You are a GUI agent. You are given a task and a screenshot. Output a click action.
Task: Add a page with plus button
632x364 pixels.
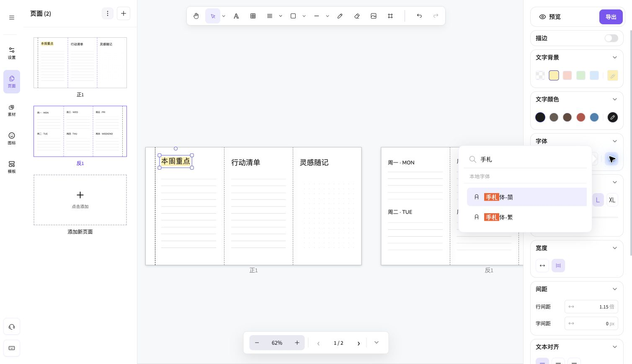[124, 13]
